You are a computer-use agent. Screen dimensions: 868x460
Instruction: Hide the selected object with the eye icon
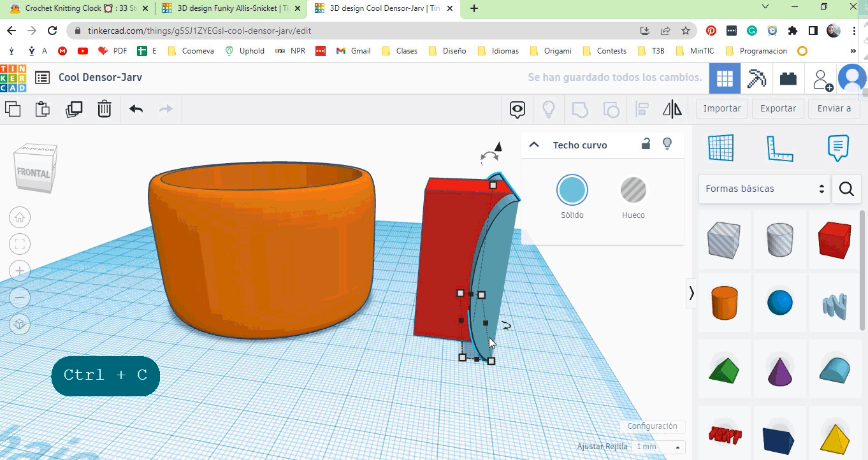516,109
